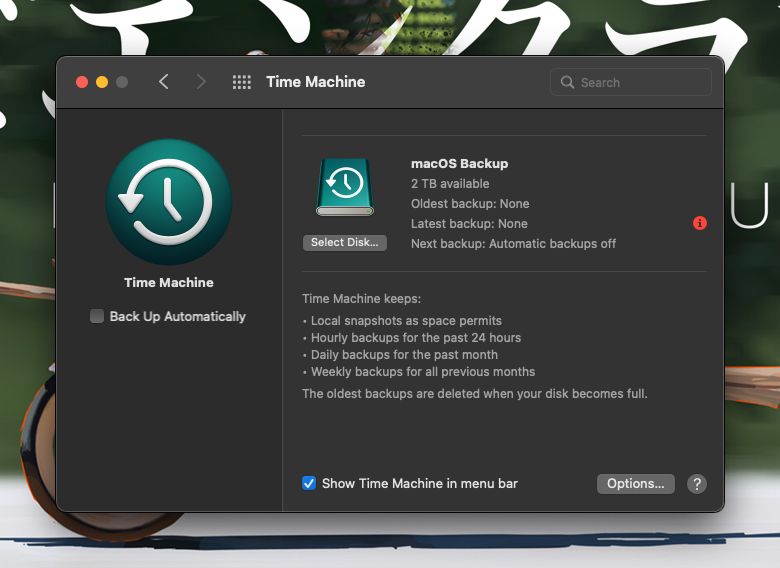Click the Select Disk... button
Screen dimensions: 780x568
pos(345,243)
